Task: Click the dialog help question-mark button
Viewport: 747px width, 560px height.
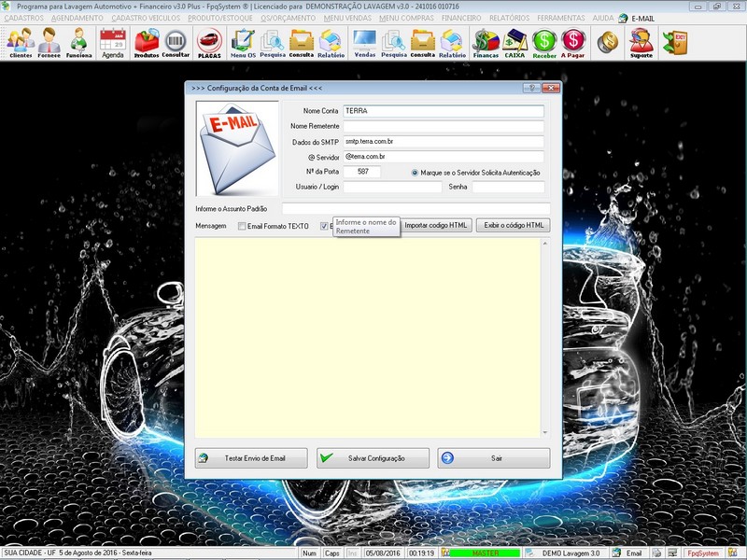Action: (531, 88)
